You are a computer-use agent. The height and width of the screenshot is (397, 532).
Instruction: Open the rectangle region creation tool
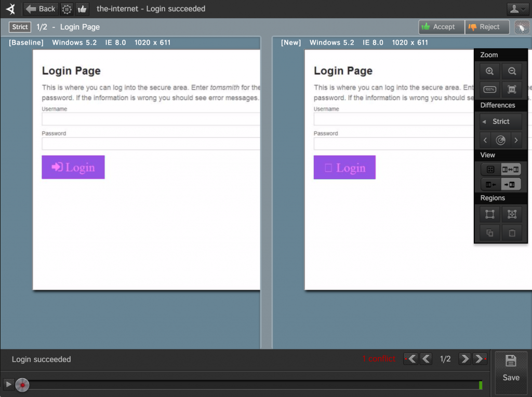pos(489,214)
